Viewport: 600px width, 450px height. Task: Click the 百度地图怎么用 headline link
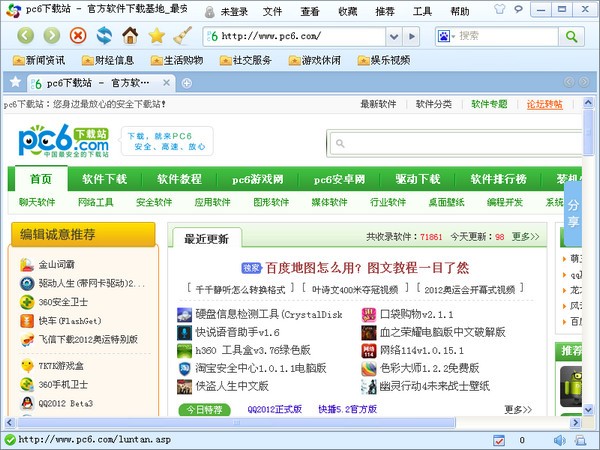pyautogui.click(x=367, y=268)
